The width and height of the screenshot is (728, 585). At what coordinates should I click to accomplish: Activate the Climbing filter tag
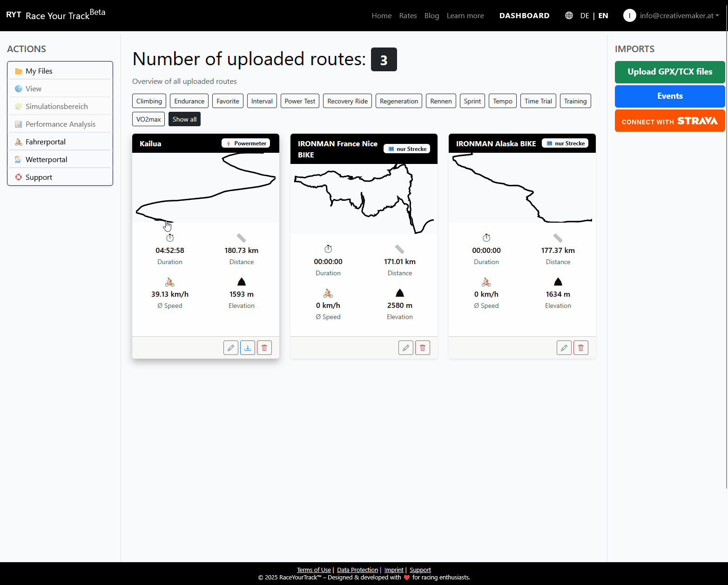149,101
